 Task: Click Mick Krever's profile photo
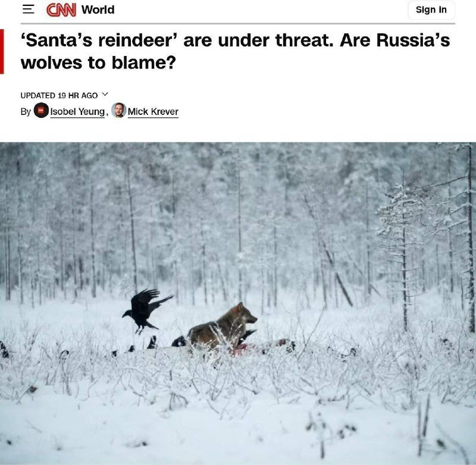pyautogui.click(x=118, y=110)
